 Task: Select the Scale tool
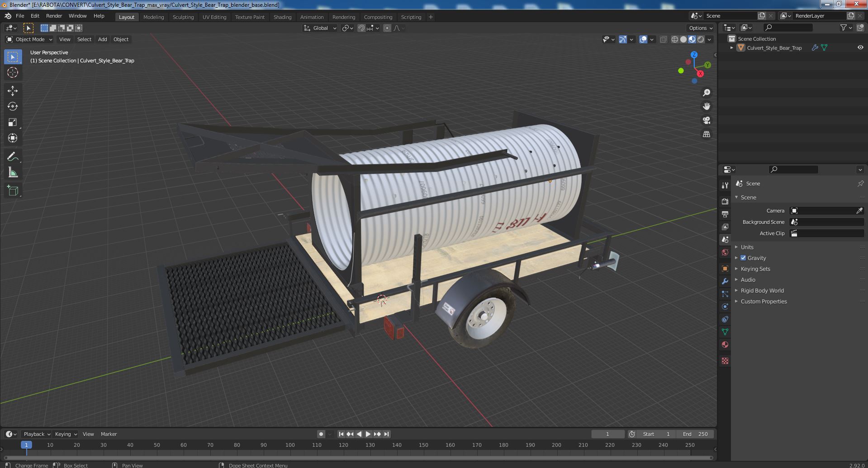13,122
